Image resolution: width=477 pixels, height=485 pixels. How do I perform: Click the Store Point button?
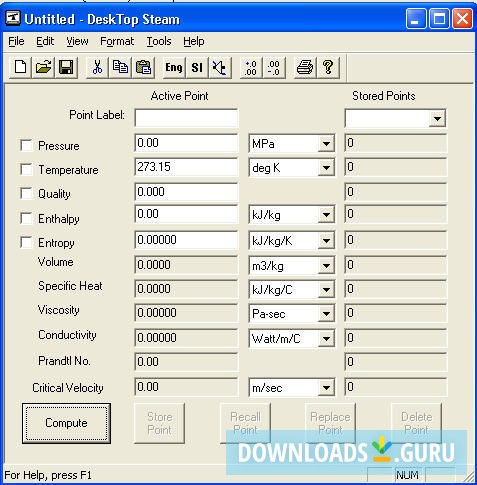(159, 423)
